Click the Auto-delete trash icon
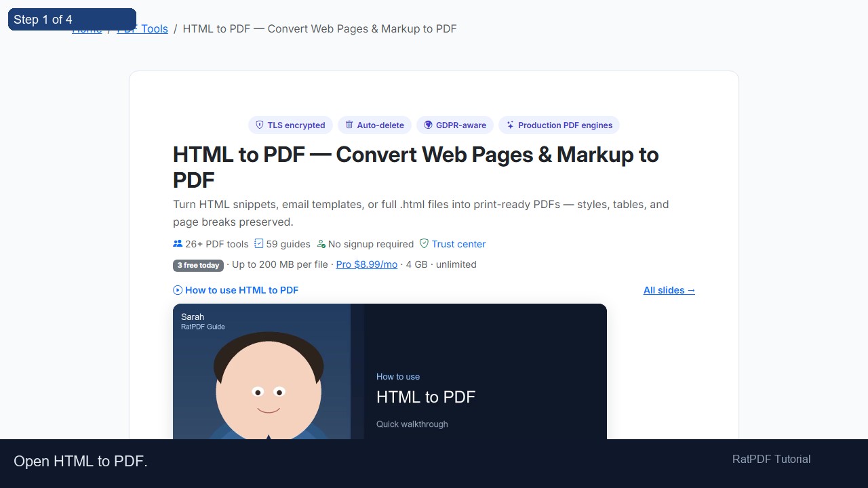The height and width of the screenshot is (488, 868). click(349, 125)
